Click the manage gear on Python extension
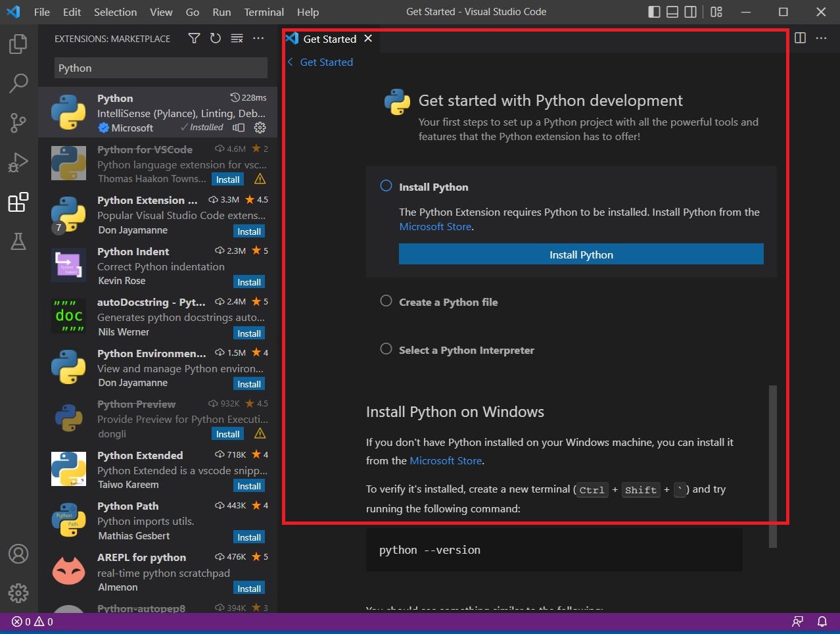Viewport: 840px width, 634px height. (x=260, y=128)
